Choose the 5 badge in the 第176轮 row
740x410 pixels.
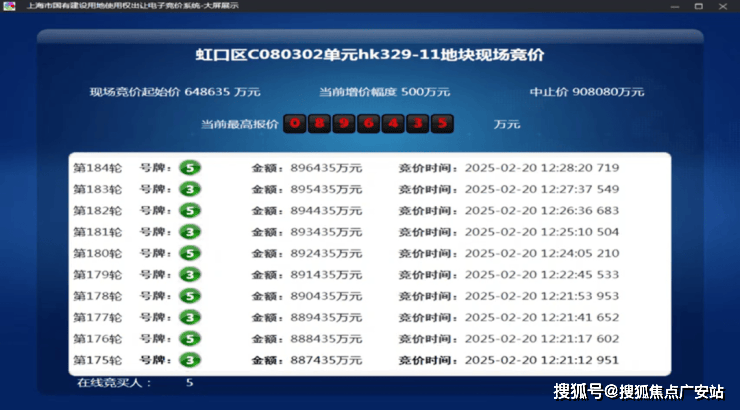(x=190, y=339)
